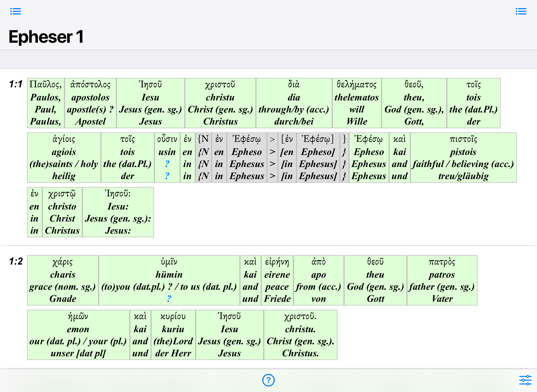
Task: Select the θεοῦ, theu, cell in verse 1:1
Action: pyautogui.click(x=414, y=103)
